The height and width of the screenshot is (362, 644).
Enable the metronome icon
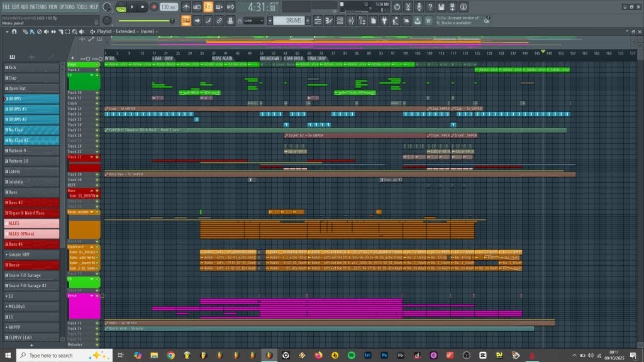coord(186,6)
